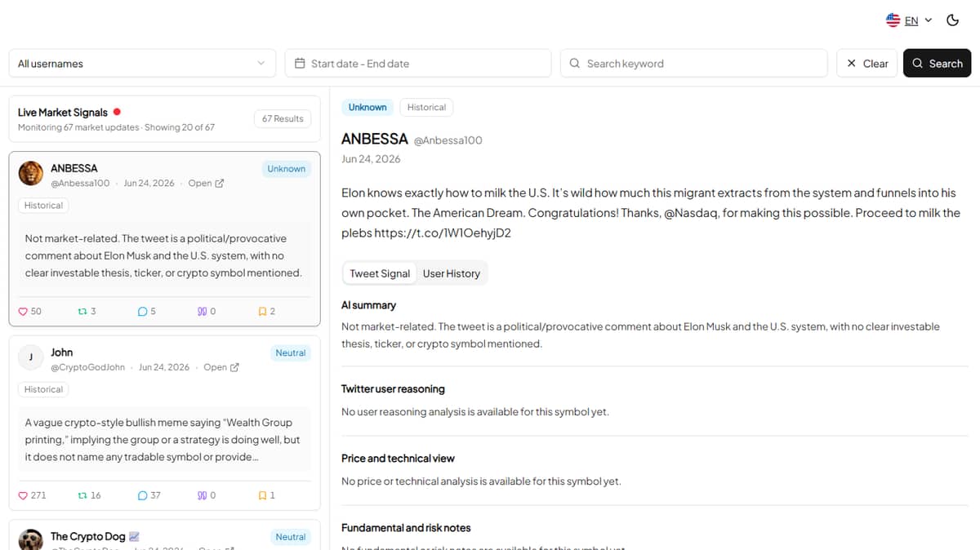Click the bookmark icon on John's card
Image resolution: width=980 pixels, height=550 pixels.
[x=261, y=495]
